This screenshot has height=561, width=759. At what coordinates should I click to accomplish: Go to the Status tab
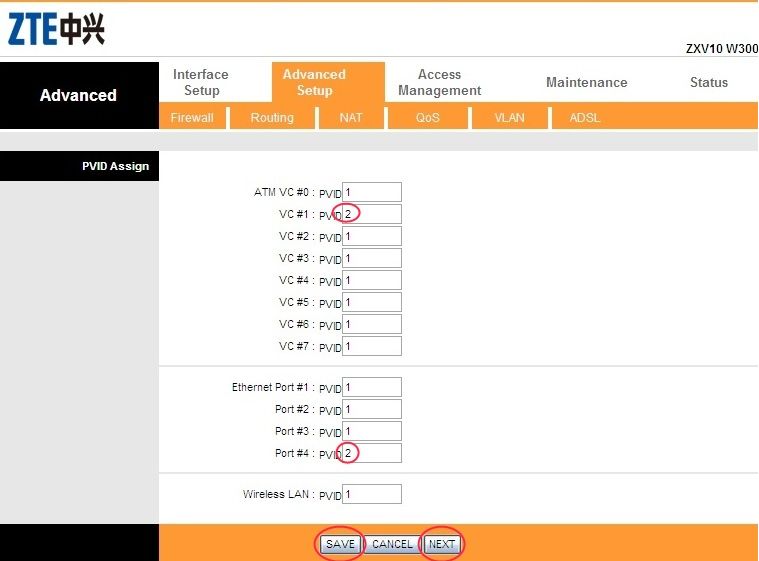pos(708,82)
